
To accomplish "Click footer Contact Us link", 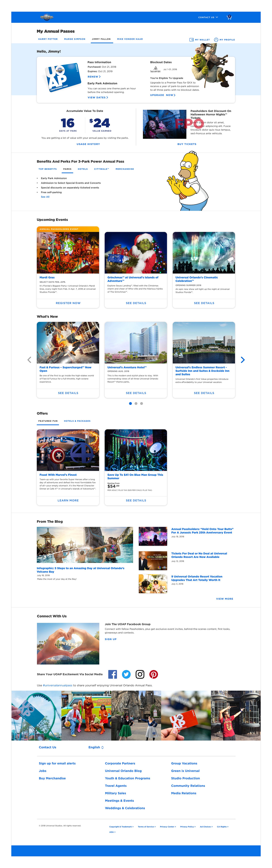I will coord(47,747).
